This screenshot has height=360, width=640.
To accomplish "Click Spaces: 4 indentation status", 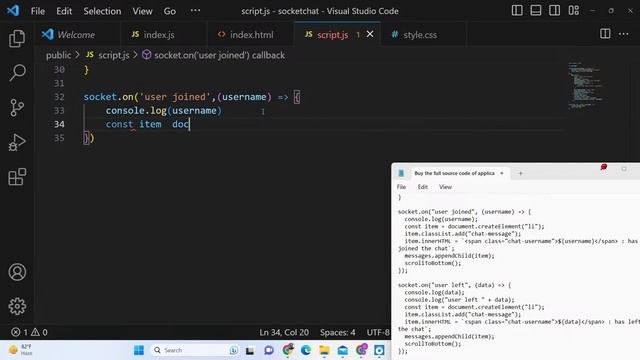I will coord(338,332).
